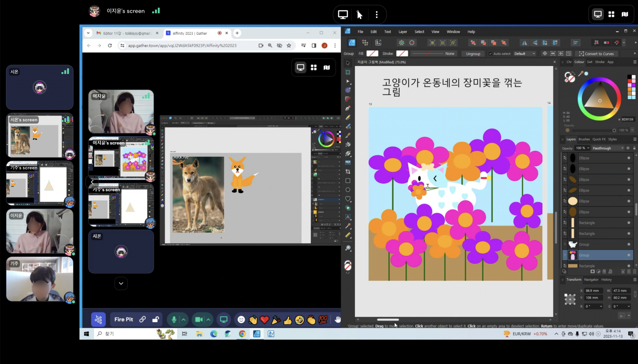This screenshot has width=638, height=364.
Task: Expand the selected flower Group layer
Action: (565, 255)
